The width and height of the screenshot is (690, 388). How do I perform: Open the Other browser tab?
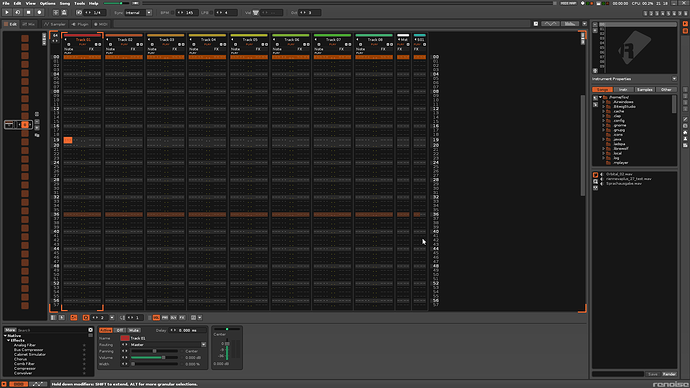coord(666,90)
